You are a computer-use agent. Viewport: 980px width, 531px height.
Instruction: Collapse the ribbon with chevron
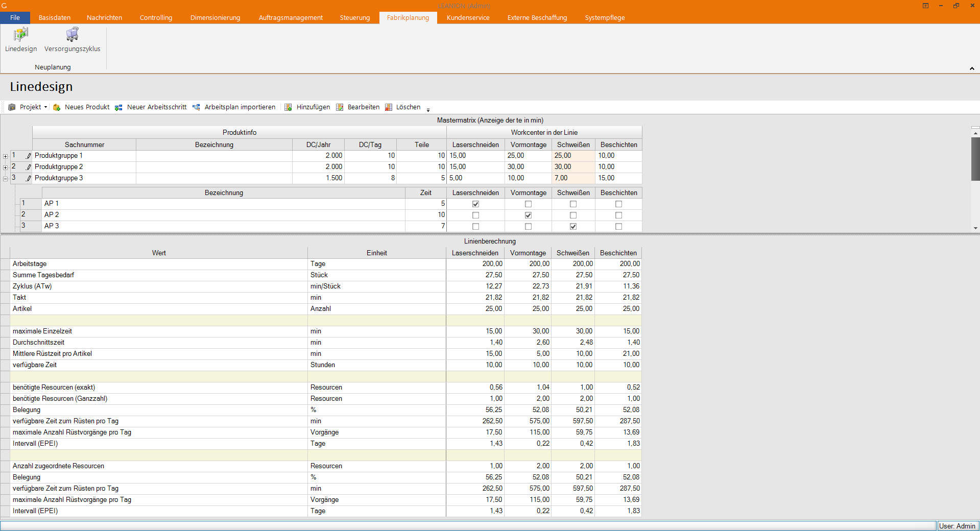[972, 68]
